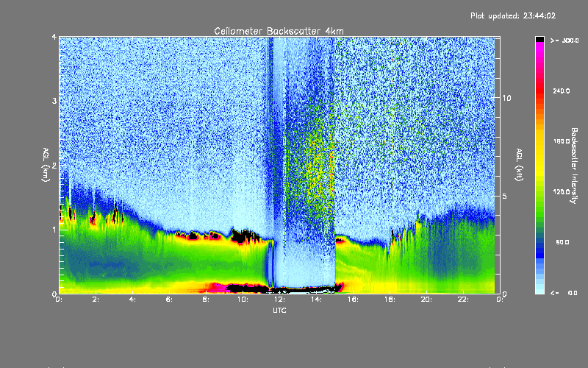This screenshot has height=368, width=588.
Task: Click the '60.0' colorbar label
Action: point(562,243)
